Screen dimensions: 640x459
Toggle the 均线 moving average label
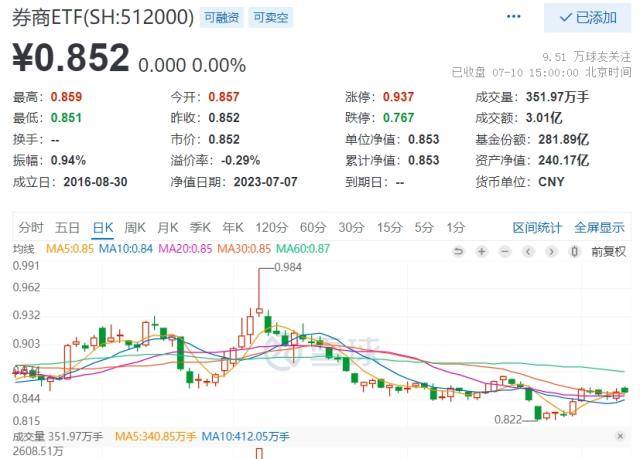(x=23, y=249)
